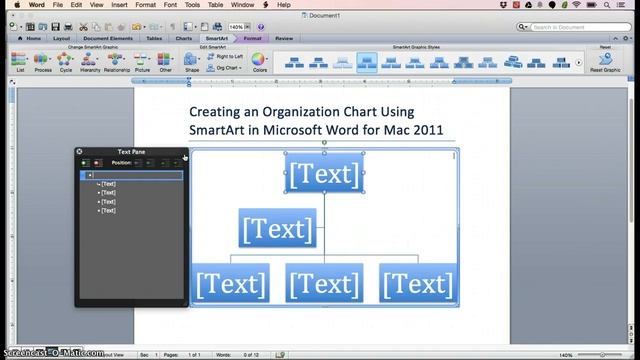Open the Table menu
640x360 pixels.
pos(215,5)
